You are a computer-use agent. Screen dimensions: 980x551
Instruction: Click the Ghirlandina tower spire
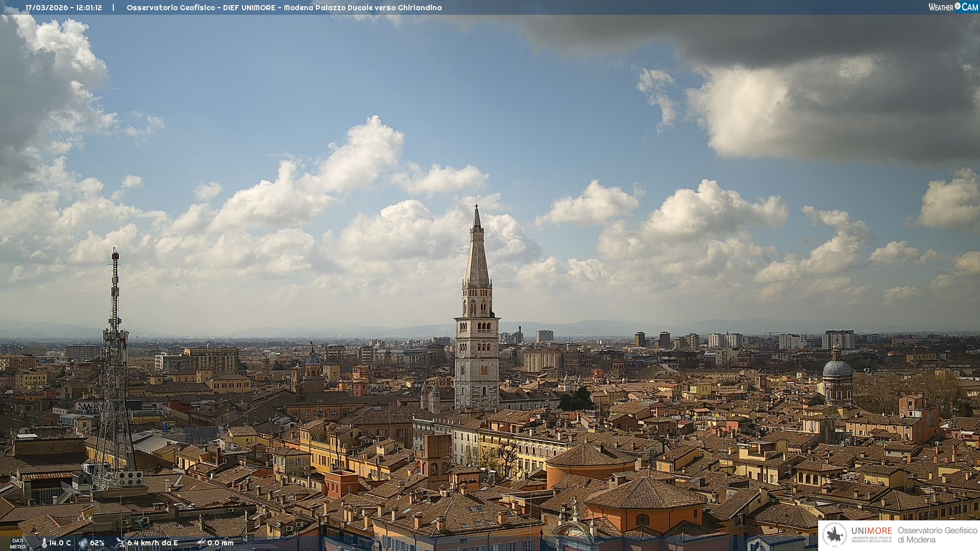pyautogui.click(x=477, y=255)
